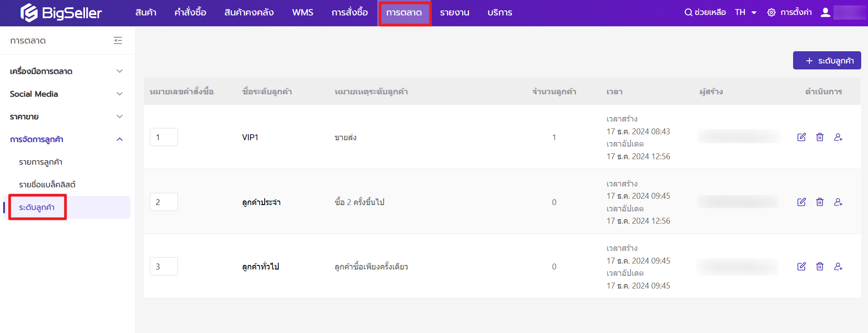The width and height of the screenshot is (868, 333).
Task: Click the + ระดับลูกค้า button
Action: point(827,60)
